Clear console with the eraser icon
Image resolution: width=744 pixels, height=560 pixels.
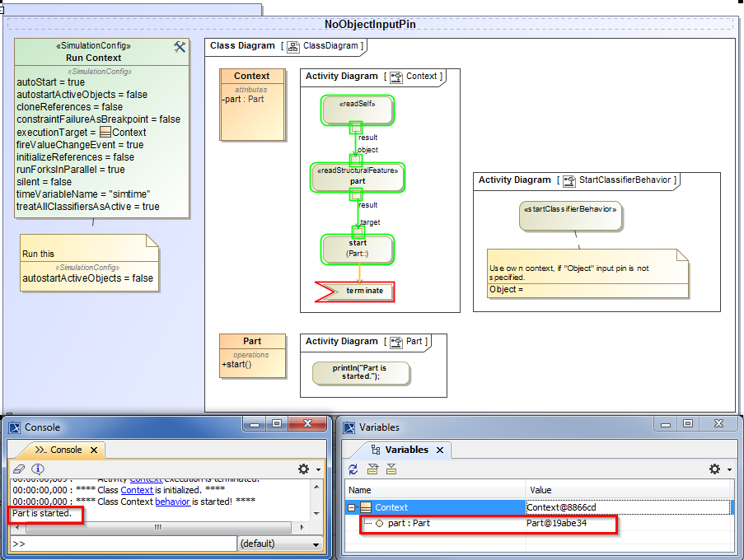point(20,469)
